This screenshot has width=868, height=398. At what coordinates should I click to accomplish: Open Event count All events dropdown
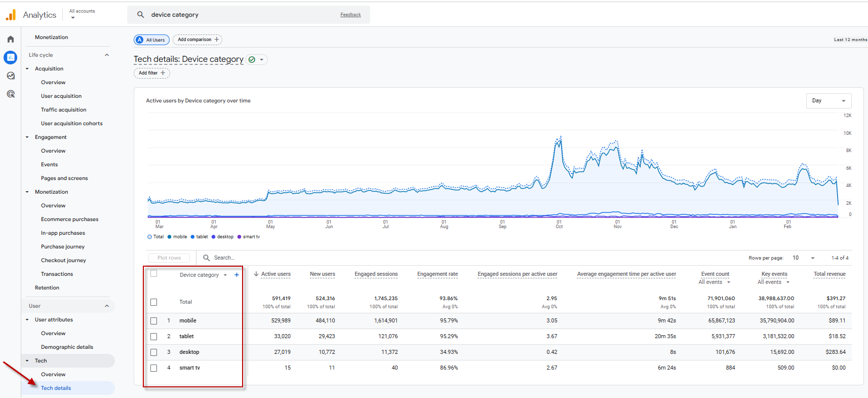click(715, 282)
